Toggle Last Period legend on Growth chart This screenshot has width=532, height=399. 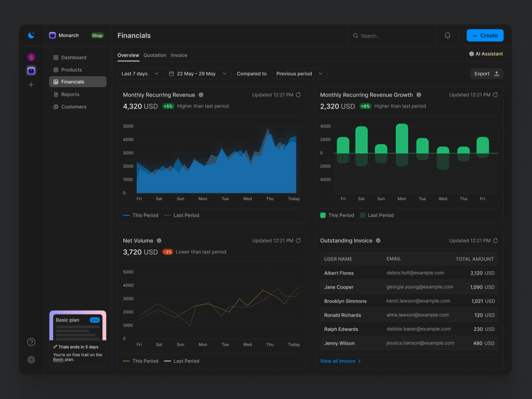click(x=377, y=215)
